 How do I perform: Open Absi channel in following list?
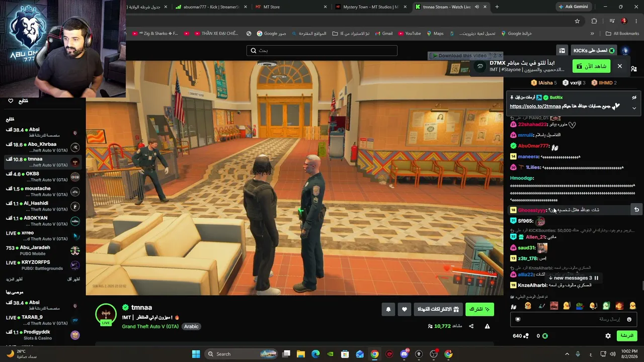point(43,133)
